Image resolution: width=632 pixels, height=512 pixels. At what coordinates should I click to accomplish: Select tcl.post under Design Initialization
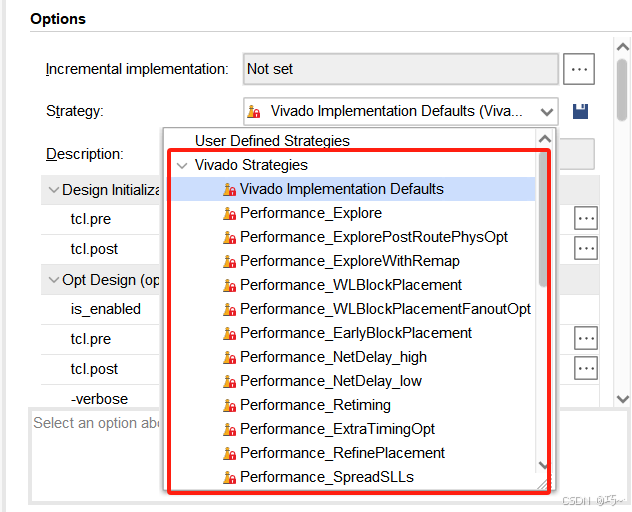94,249
